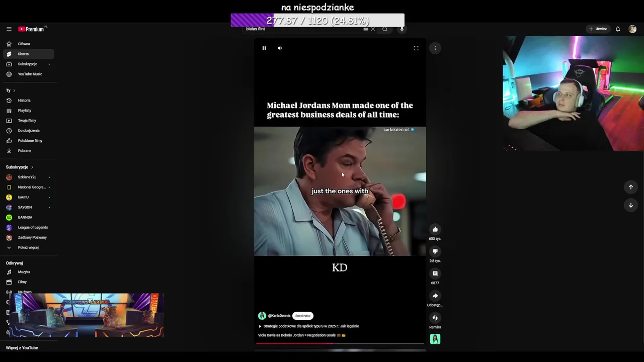Viewport: 644px width, 362px height.
Task: Click the Utwórz create button
Action: (x=598, y=29)
